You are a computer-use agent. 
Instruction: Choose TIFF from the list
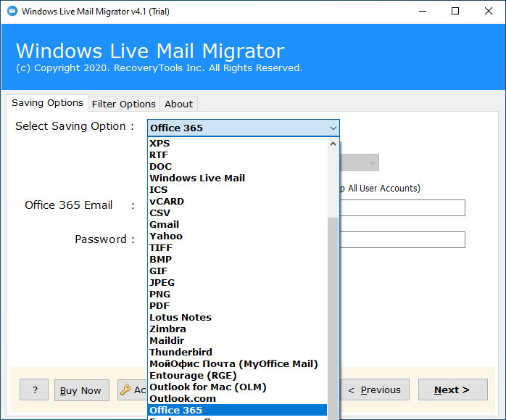pyautogui.click(x=238, y=248)
